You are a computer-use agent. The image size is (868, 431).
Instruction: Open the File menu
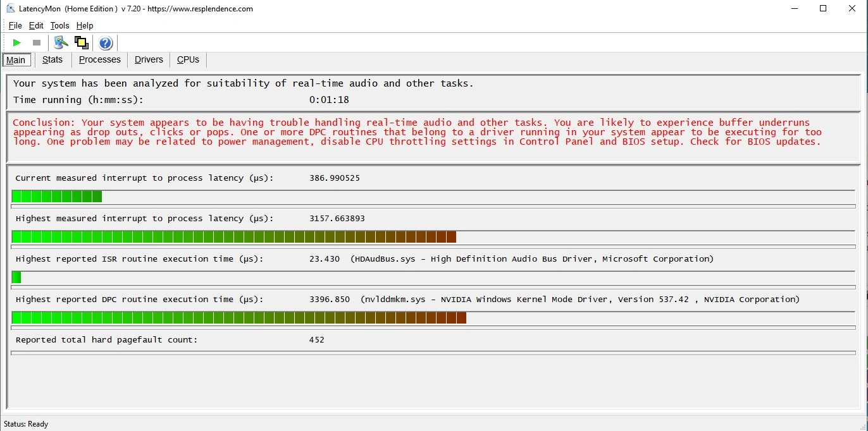point(15,25)
